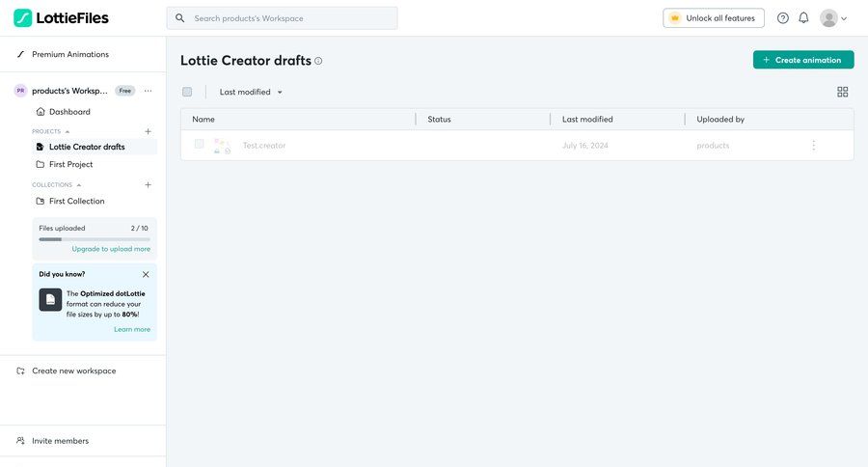Add a new project with plus icon
Image resolution: width=868 pixels, height=467 pixels.
coord(148,131)
